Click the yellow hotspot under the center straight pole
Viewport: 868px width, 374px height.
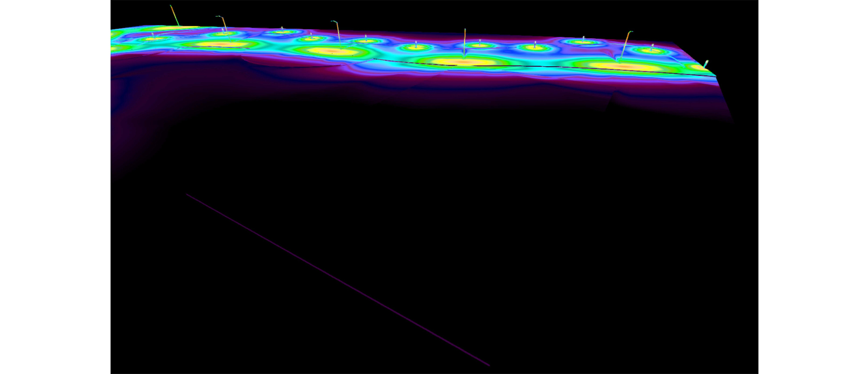coord(465,62)
